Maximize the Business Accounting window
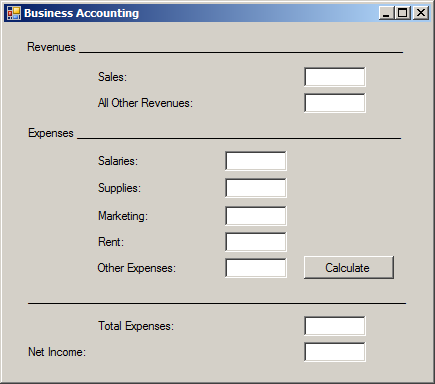The image size is (435, 384). 403,13
